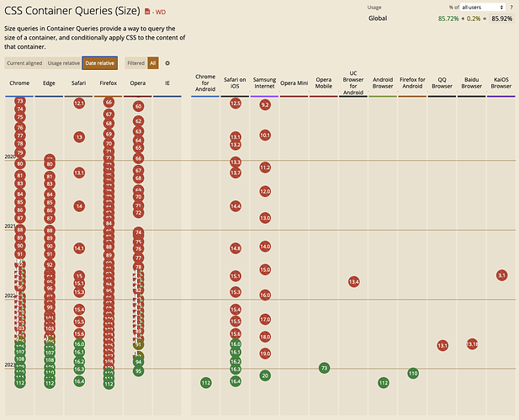Click the IE column header
519x420 pixels.
167,82
